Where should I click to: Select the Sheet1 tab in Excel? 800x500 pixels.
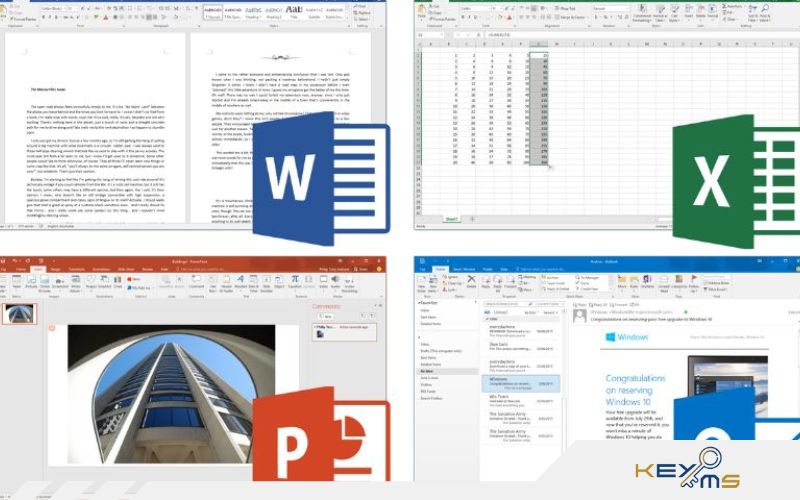click(452, 219)
